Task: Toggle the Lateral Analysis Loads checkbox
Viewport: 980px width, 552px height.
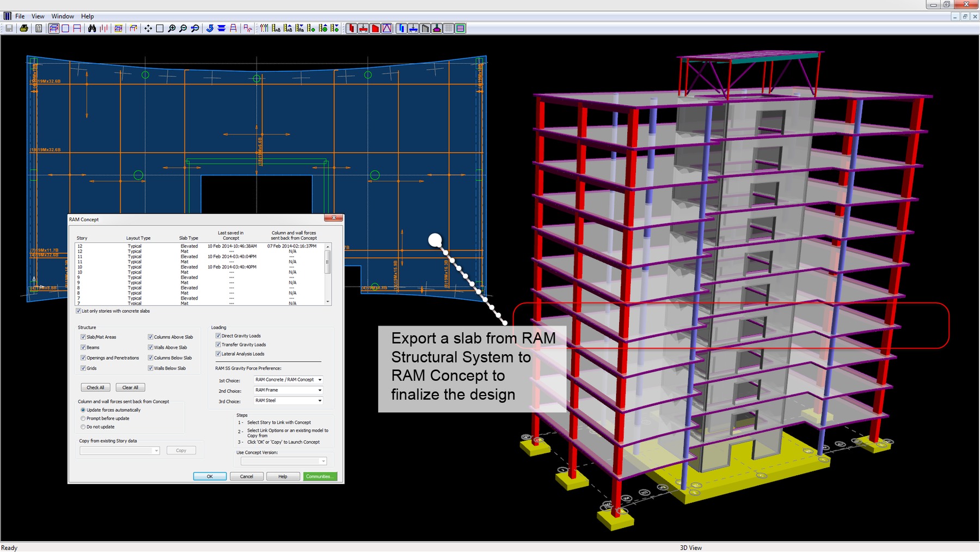Action: pyautogui.click(x=218, y=354)
